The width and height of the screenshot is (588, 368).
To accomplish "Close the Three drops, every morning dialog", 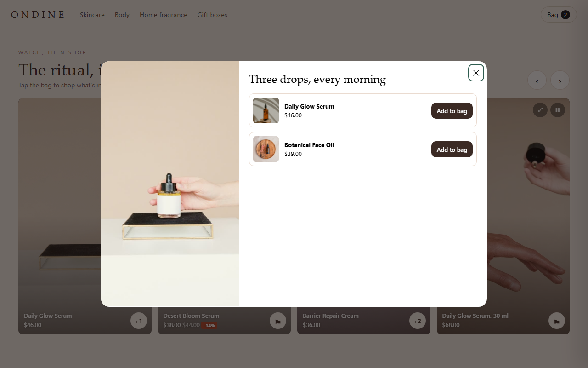I will tap(476, 73).
